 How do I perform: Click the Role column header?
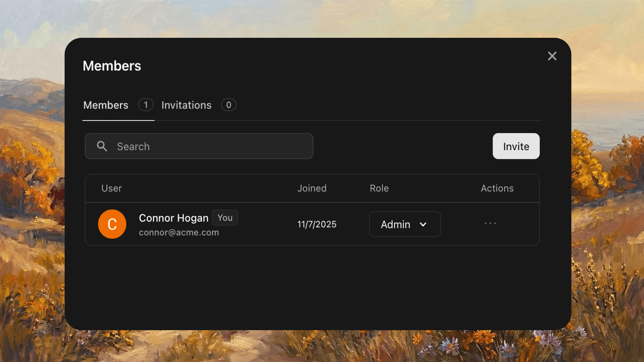(379, 188)
